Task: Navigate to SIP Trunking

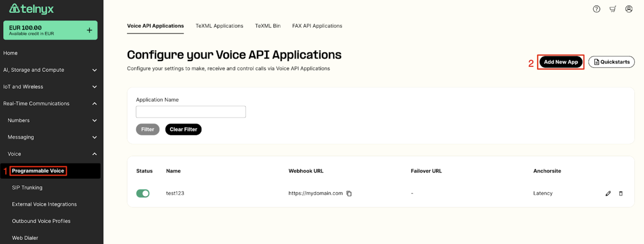Action: point(27,187)
